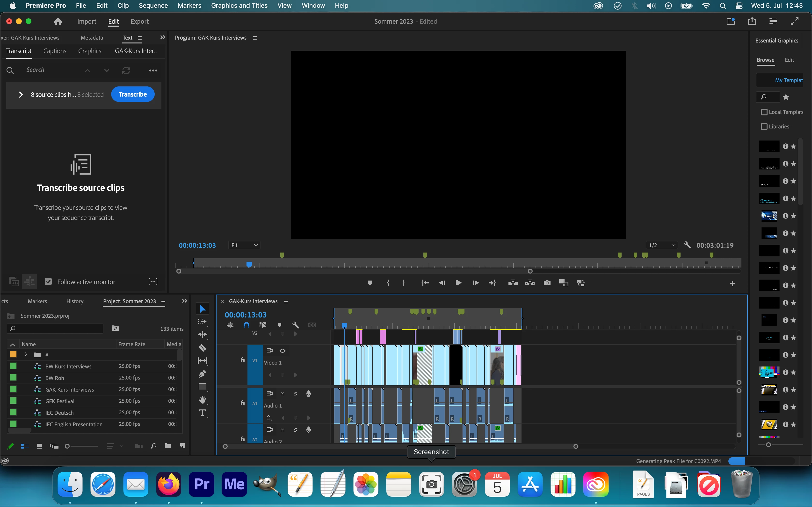812x507 pixels.
Task: Toggle Follow active monitor checkbox
Action: 48,282
